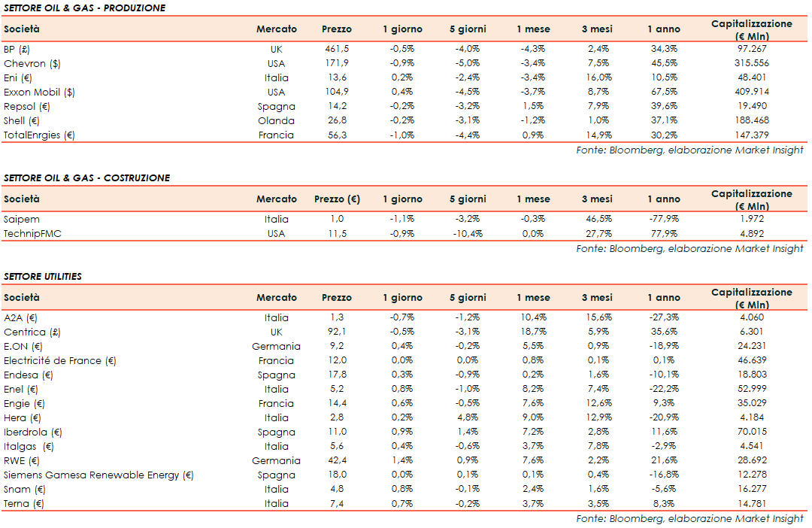Click the Electricité de France (€) cell
Image resolution: width=812 pixels, height=528 pixels.
(x=60, y=360)
